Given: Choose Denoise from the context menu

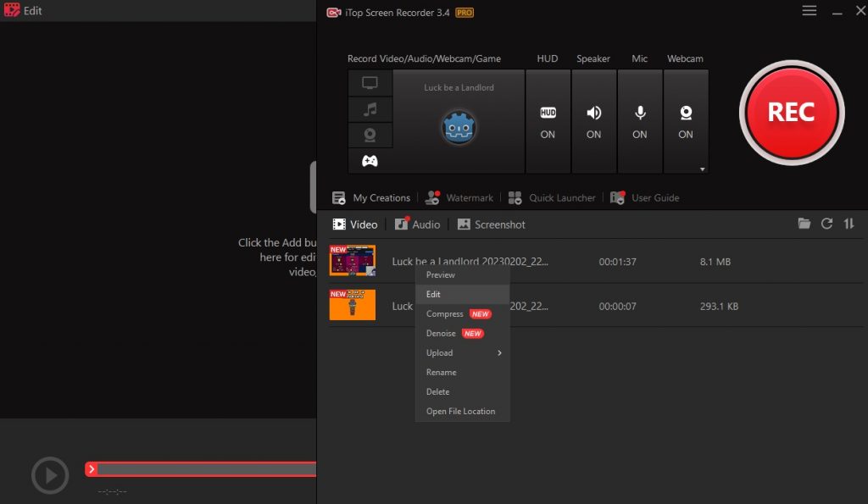Looking at the screenshot, I should (462, 333).
